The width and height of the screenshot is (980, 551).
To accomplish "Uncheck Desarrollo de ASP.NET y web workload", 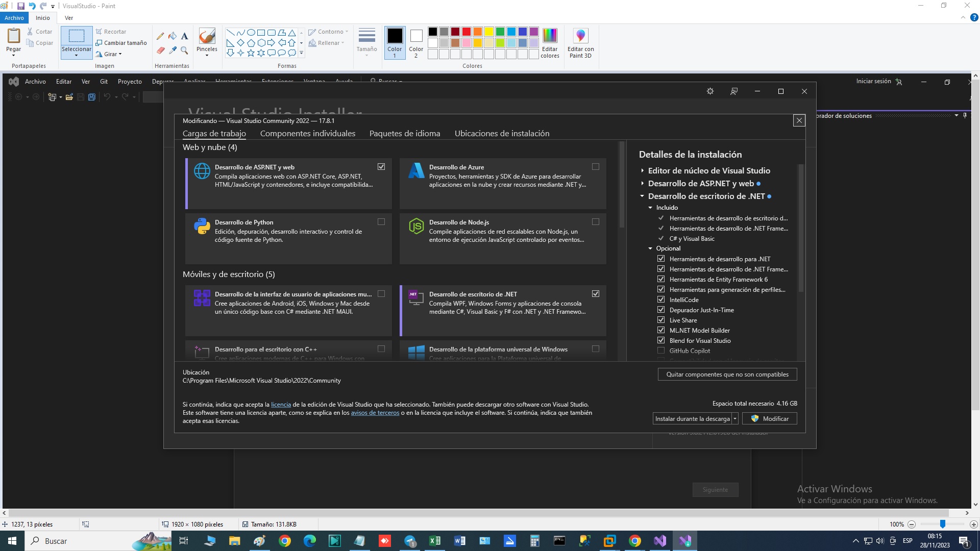I will 381,167.
